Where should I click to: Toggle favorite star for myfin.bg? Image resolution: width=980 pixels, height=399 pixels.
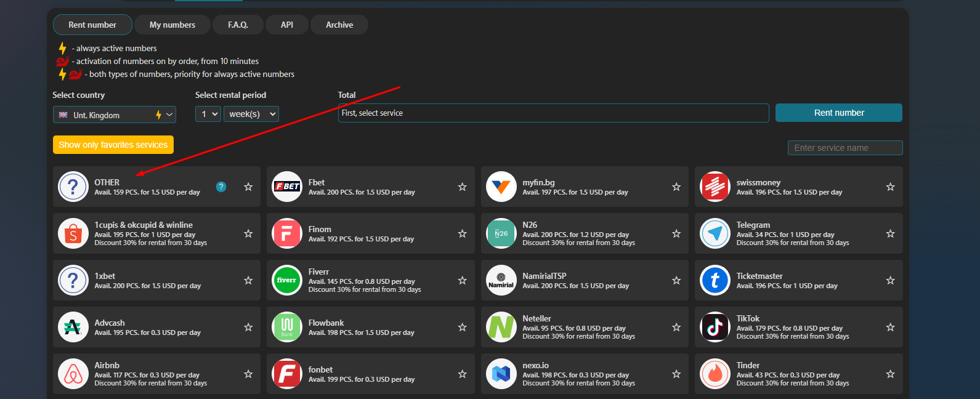coord(676,187)
